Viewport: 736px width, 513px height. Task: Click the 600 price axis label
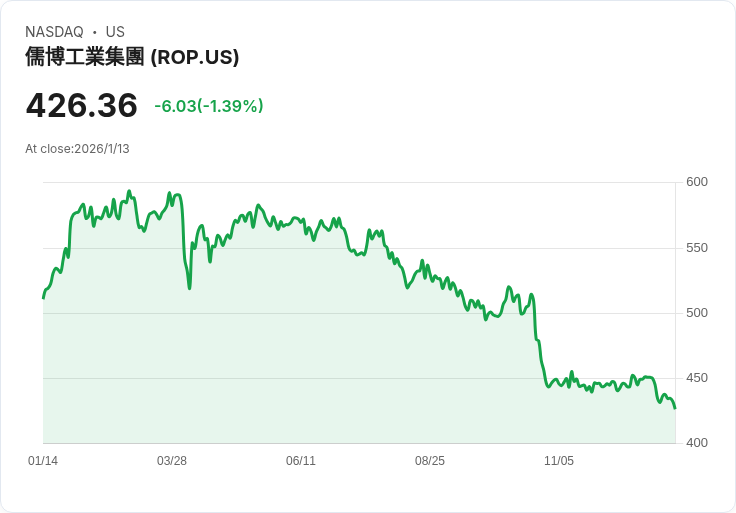coord(697,182)
